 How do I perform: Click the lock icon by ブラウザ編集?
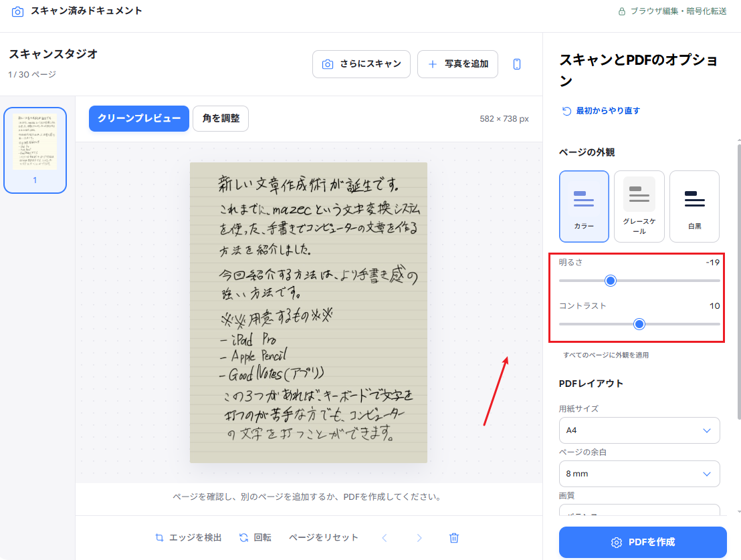[x=622, y=11]
